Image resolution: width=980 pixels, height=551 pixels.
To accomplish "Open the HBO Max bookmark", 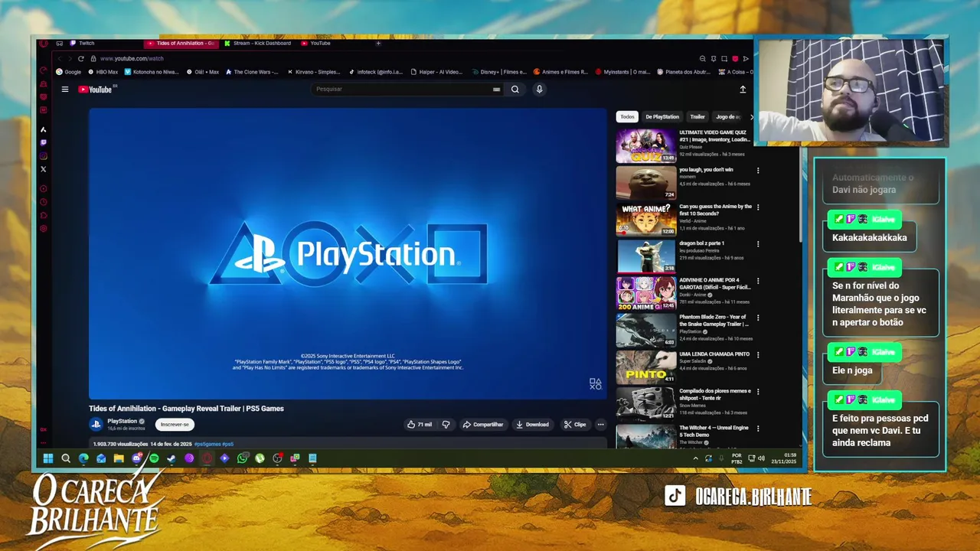I will 103,72.
